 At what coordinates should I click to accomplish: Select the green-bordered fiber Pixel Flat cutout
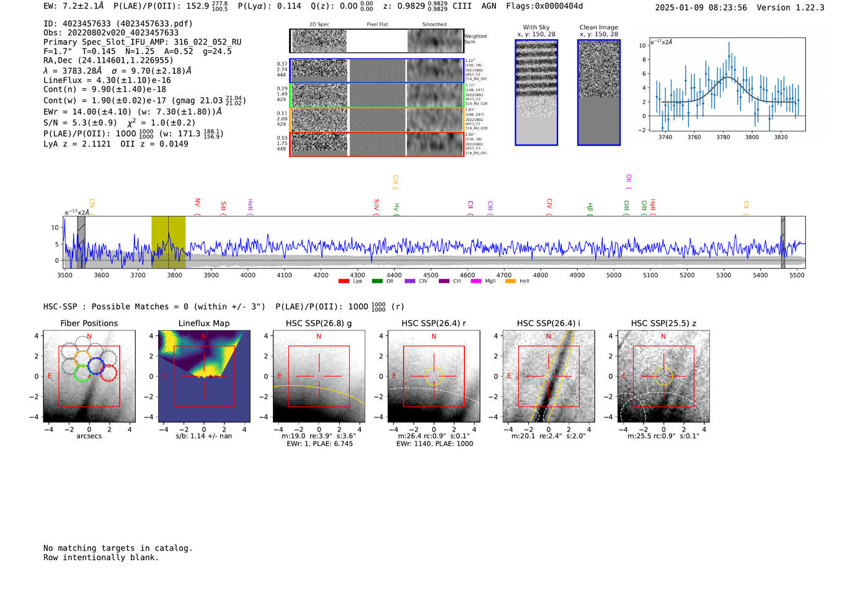pos(377,96)
